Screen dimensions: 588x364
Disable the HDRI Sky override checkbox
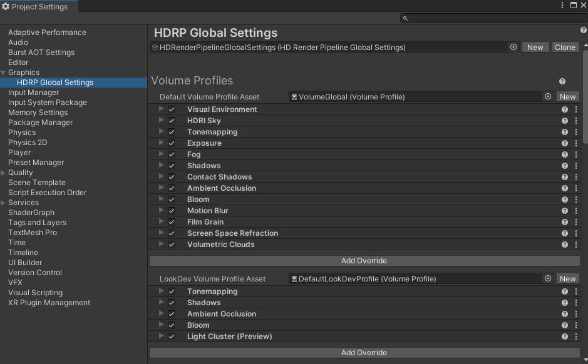172,121
